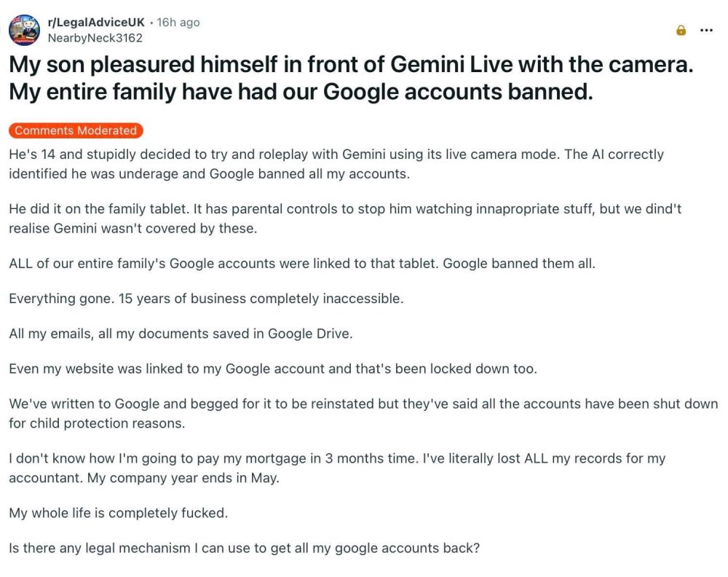Screen dimensions: 728x577
Task: Click the paragraph starting "He's 14 and stupidly"
Action: 335,164
